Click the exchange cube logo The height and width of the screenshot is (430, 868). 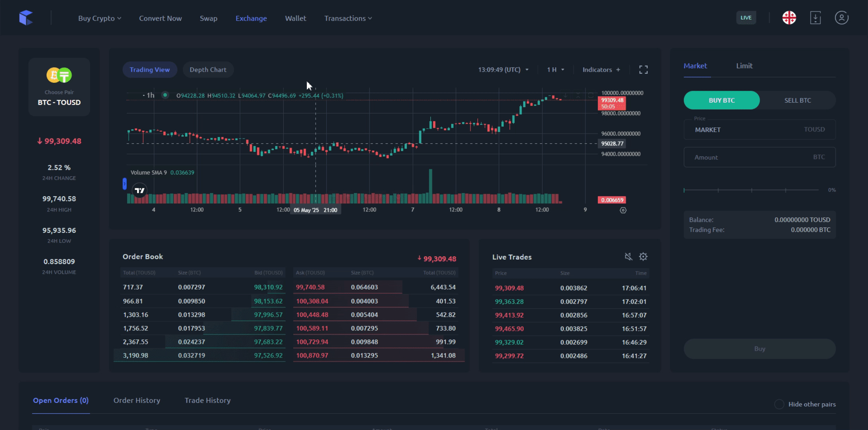click(26, 18)
